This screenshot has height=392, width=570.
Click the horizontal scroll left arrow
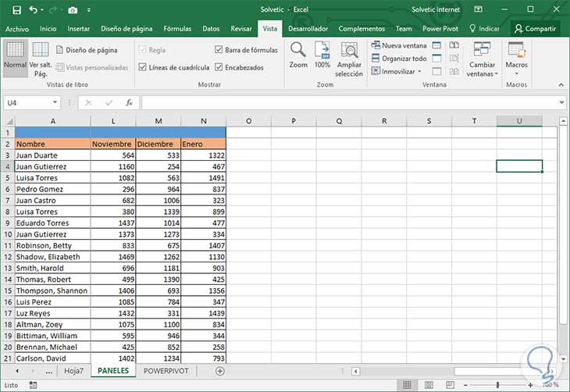coord(356,371)
